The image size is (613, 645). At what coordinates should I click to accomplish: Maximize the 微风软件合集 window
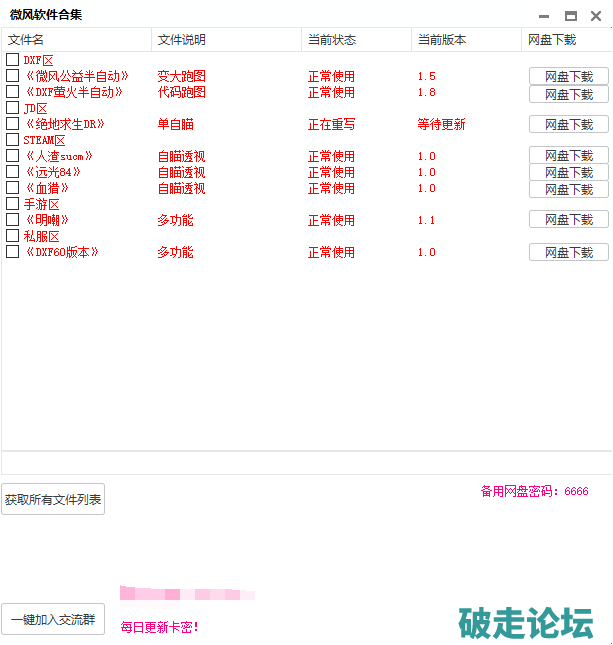click(570, 16)
